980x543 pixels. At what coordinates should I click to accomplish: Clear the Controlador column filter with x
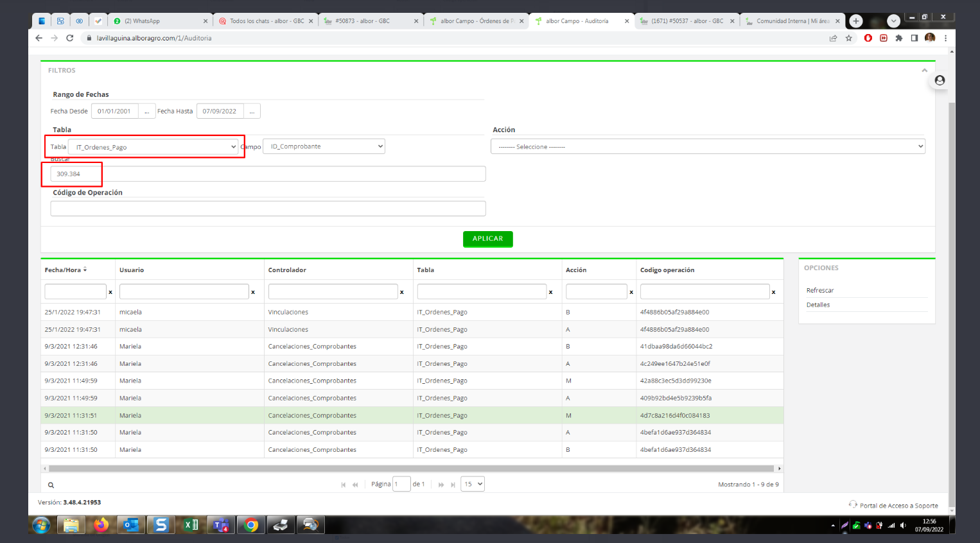[x=402, y=292]
